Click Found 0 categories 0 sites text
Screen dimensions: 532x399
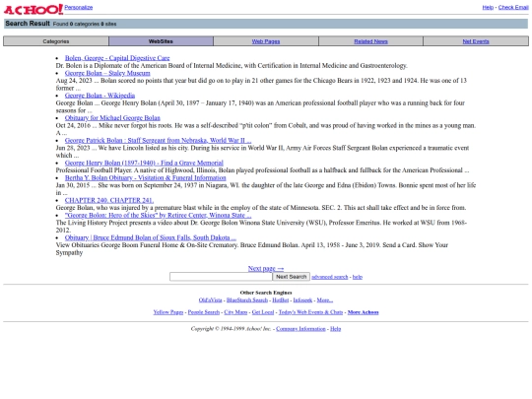85,24
